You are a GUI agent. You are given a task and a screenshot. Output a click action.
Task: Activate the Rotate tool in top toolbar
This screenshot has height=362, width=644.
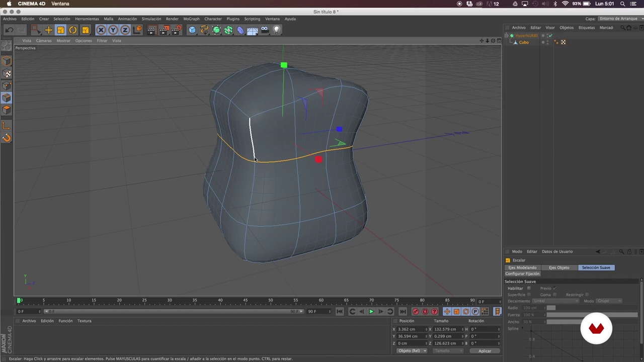click(73, 30)
